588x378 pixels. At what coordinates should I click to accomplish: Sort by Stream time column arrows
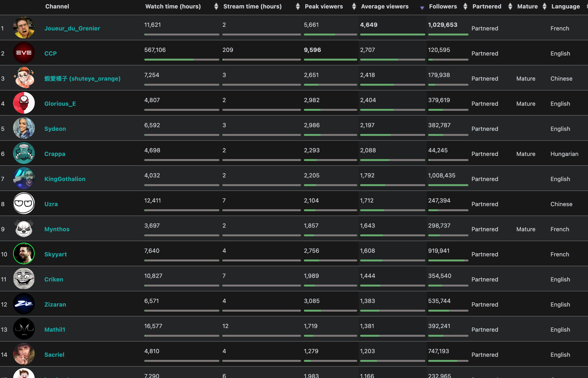298,6
